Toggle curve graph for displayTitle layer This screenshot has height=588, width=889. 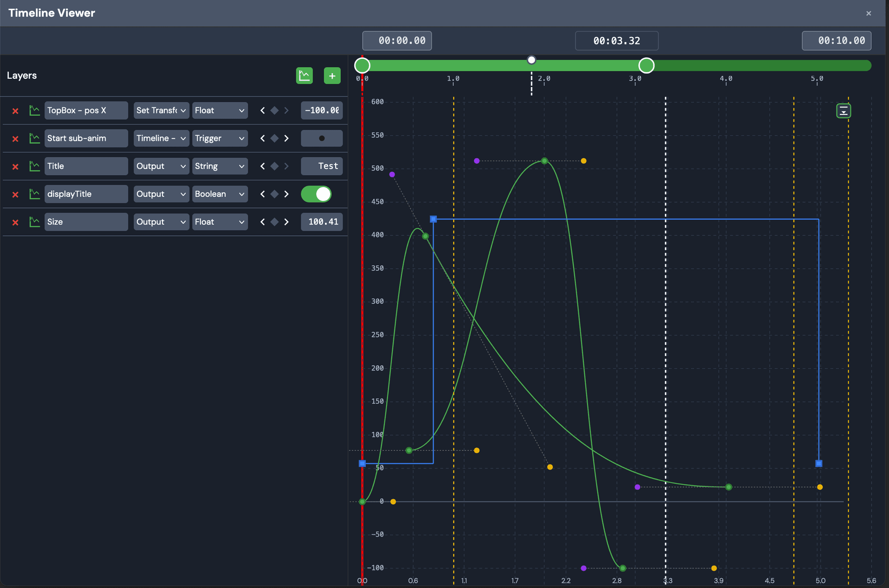pos(34,194)
